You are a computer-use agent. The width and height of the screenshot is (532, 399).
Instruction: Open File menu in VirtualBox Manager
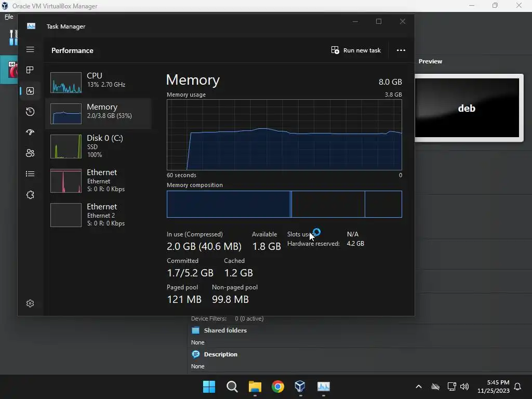(x=9, y=17)
